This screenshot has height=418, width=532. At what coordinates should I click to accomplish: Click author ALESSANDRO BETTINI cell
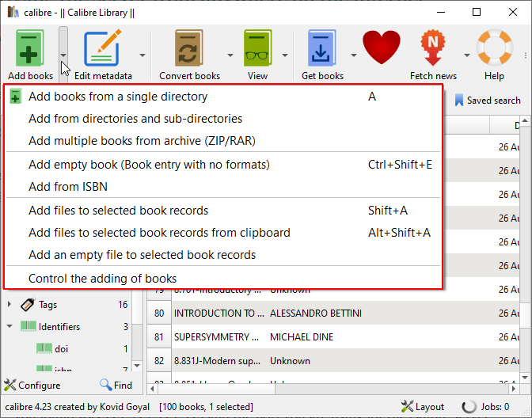tap(316, 313)
